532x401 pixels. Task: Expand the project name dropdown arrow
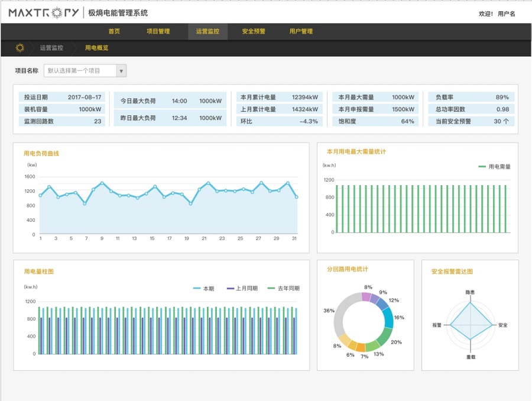click(121, 71)
